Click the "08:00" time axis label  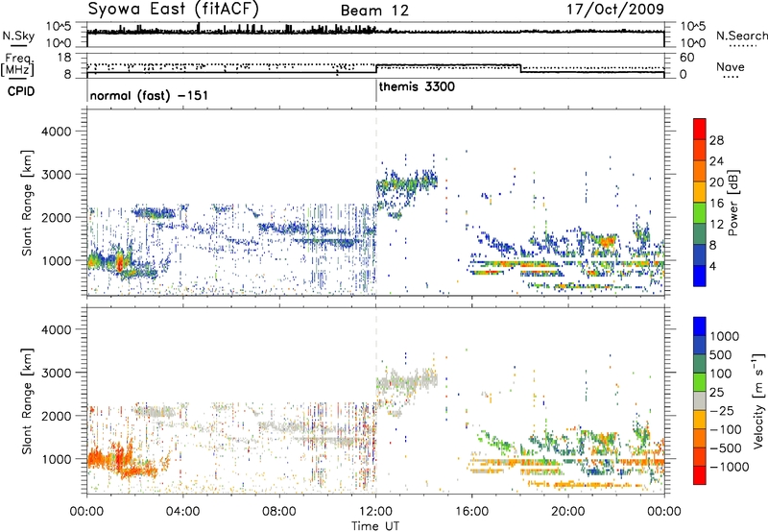click(279, 512)
